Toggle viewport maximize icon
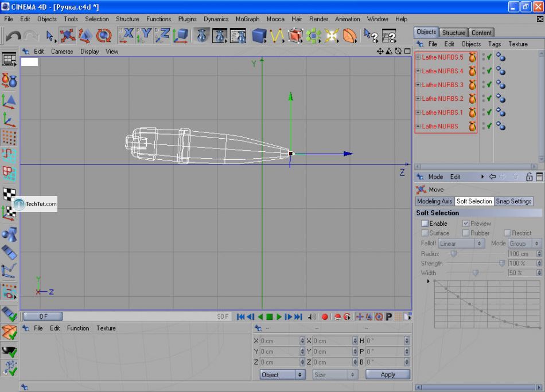This screenshot has width=545, height=392. point(407,52)
